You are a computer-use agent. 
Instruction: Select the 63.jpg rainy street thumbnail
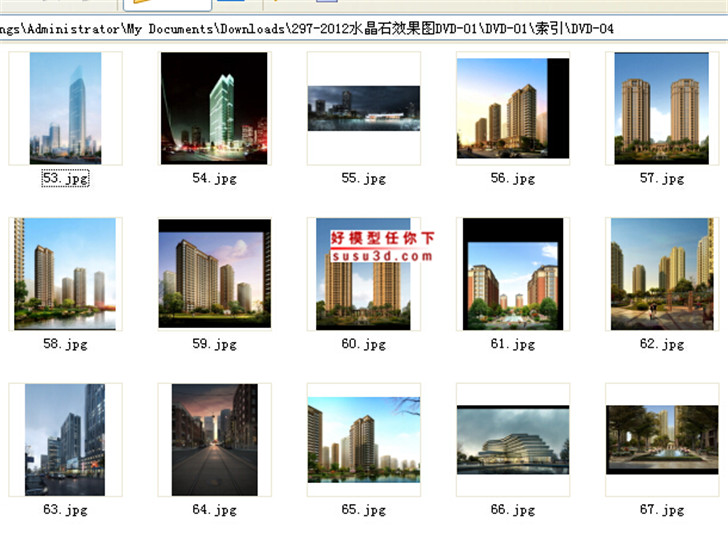coord(65,440)
